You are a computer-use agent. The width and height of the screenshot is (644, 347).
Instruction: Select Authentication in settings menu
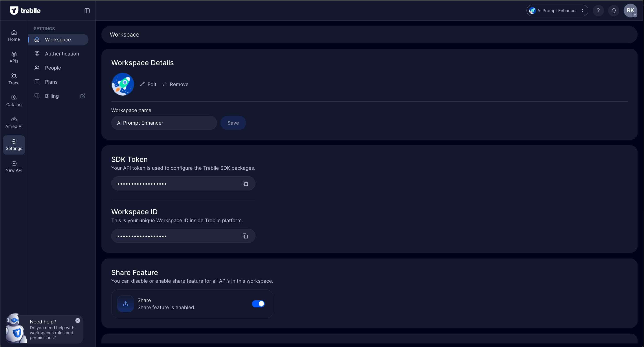(62, 54)
